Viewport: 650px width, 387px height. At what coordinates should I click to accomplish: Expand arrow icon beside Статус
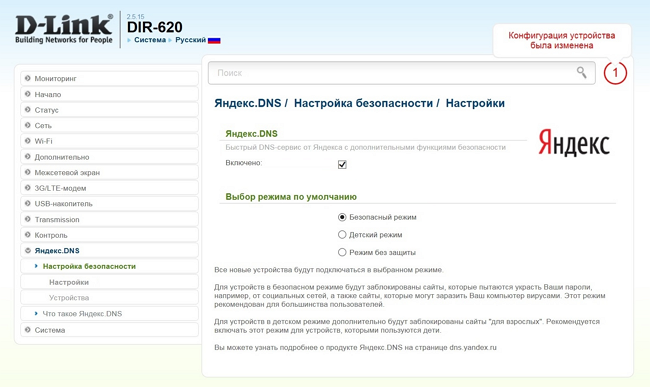pyautogui.click(x=28, y=109)
